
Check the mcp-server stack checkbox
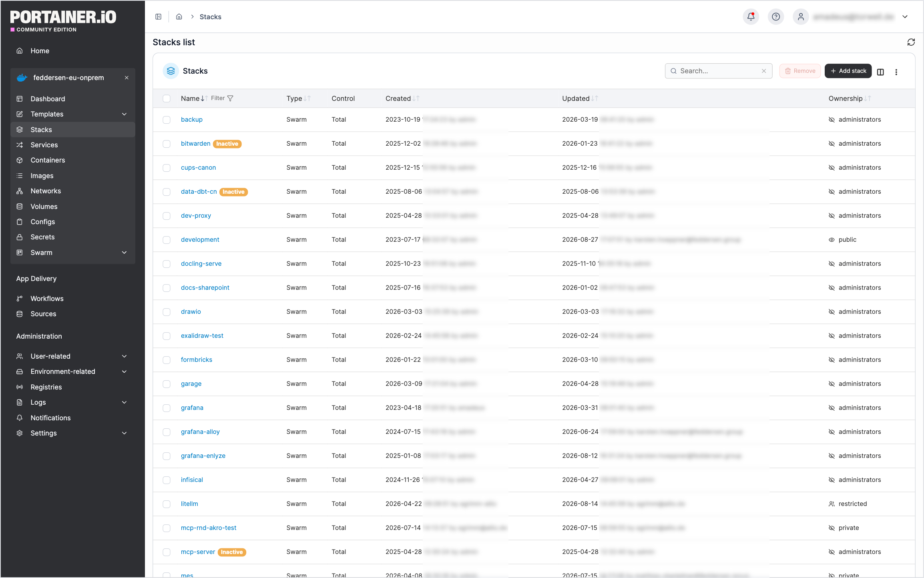coord(167,552)
